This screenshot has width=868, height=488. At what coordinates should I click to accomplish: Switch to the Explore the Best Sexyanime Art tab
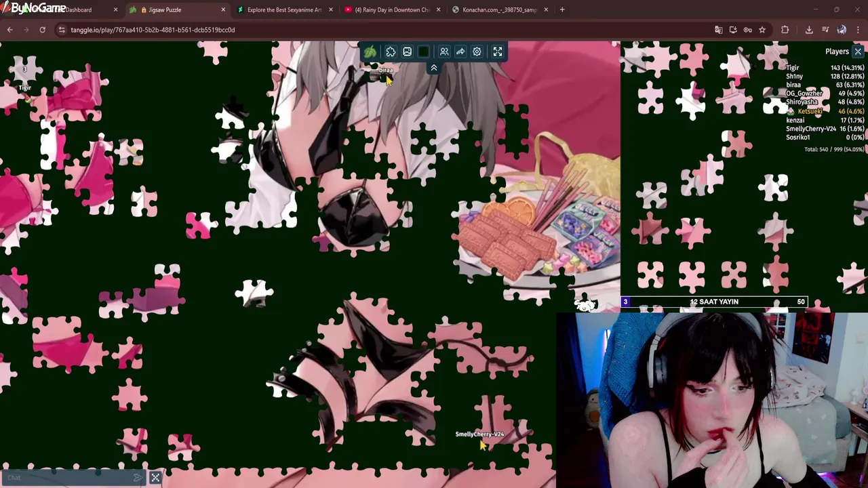pos(284,9)
